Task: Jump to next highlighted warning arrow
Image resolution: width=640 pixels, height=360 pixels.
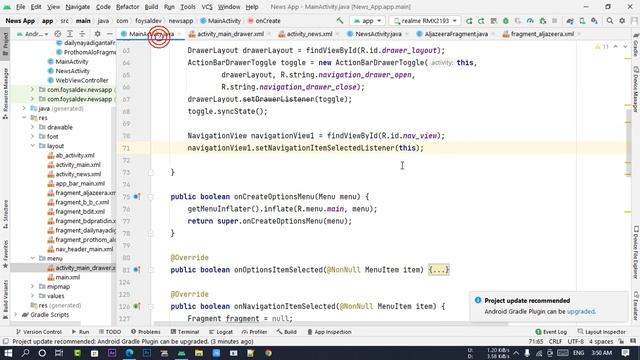Action: [625, 47]
